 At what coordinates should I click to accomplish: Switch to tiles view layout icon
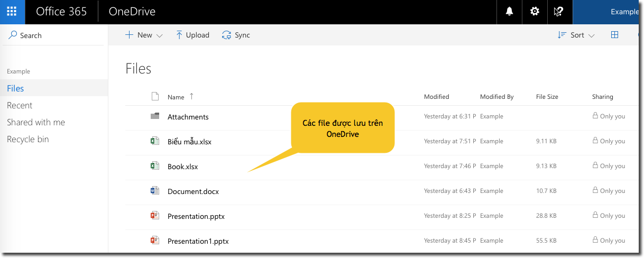tap(614, 35)
